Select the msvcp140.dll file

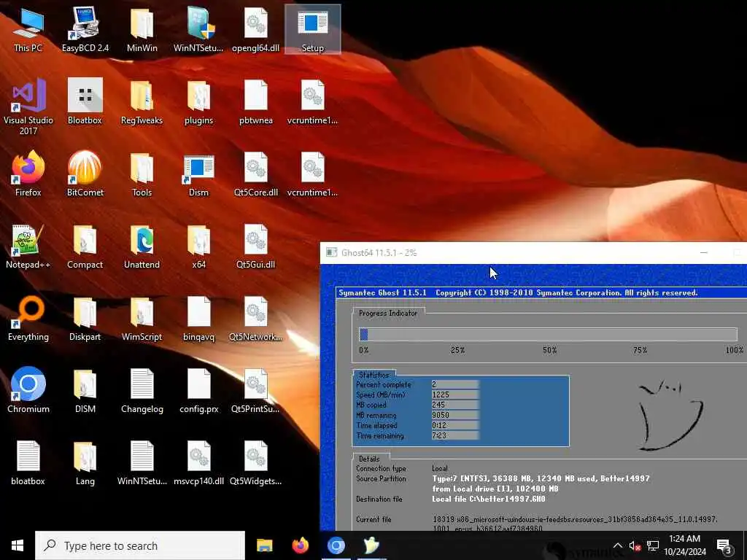(198, 463)
